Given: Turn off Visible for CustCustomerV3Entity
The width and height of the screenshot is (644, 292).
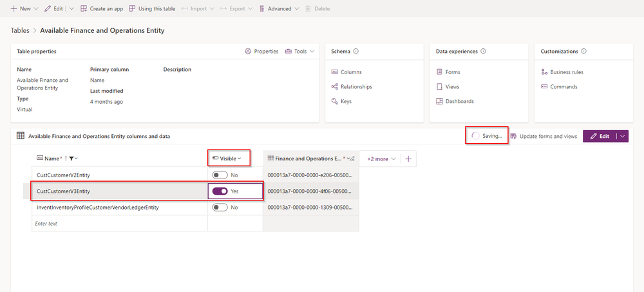Looking at the screenshot, I should [220, 191].
